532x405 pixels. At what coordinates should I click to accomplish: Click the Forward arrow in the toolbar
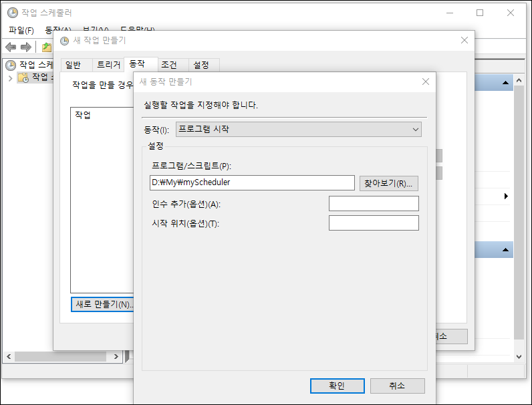(26, 47)
